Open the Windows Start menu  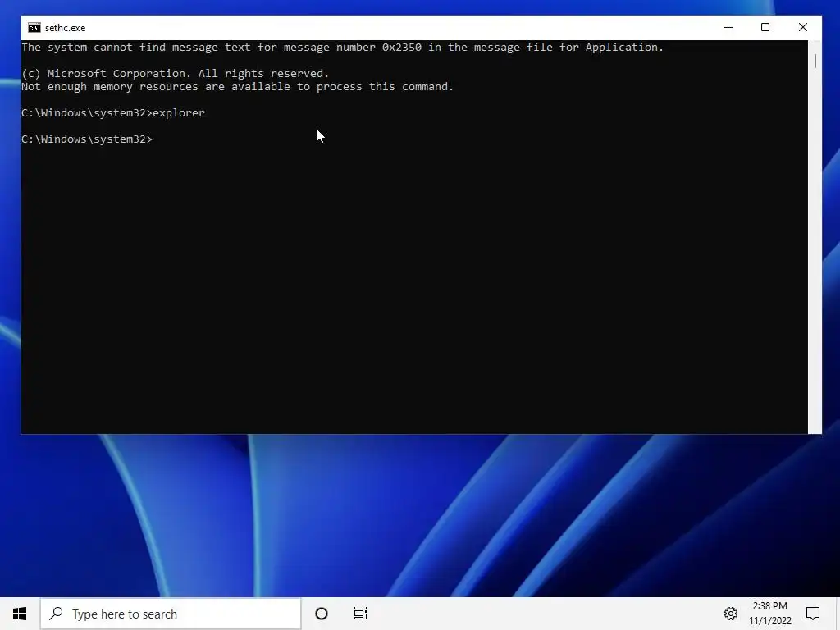click(20, 614)
